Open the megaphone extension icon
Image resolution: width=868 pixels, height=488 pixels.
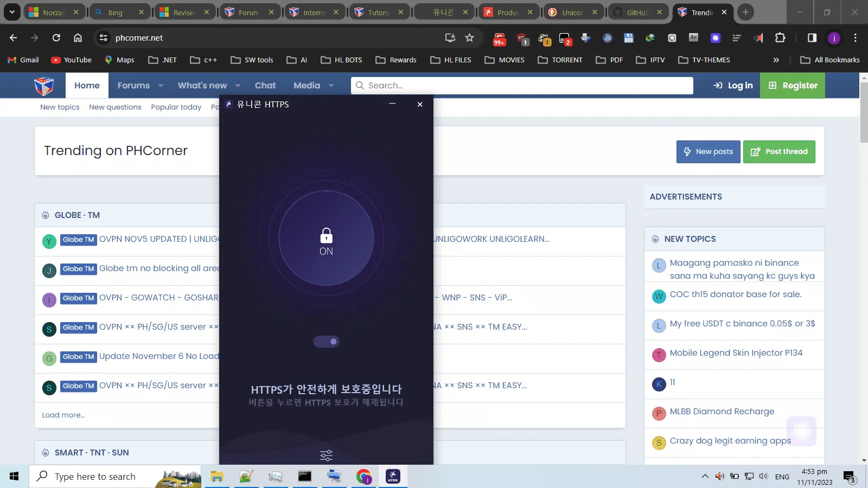click(758, 37)
